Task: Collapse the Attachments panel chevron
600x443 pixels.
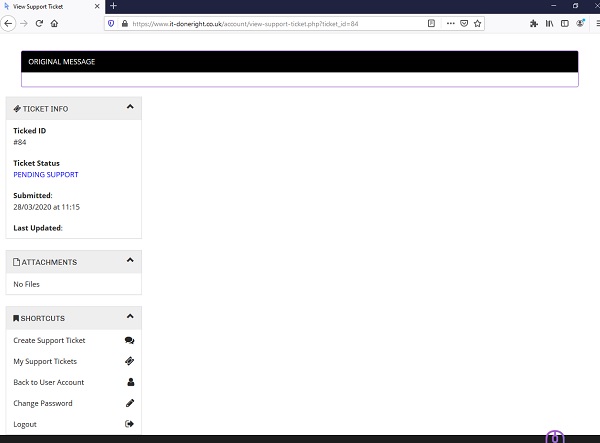Action: pyautogui.click(x=130, y=260)
